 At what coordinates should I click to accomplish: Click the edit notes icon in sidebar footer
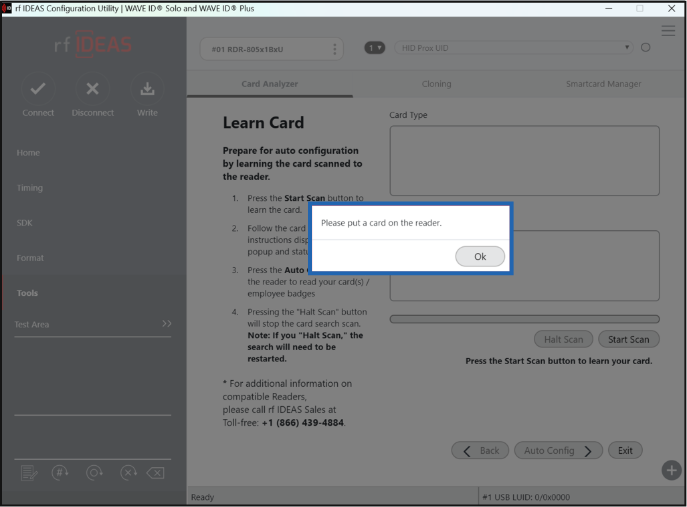coord(29,473)
